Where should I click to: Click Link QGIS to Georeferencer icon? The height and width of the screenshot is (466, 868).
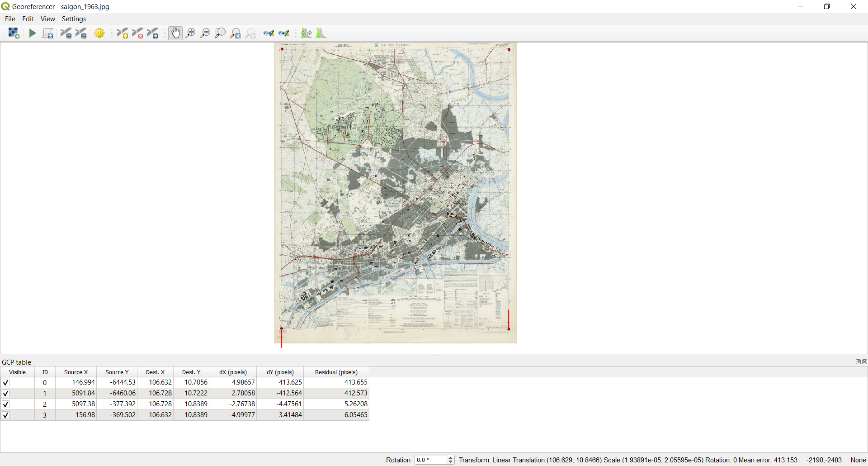[284, 33]
